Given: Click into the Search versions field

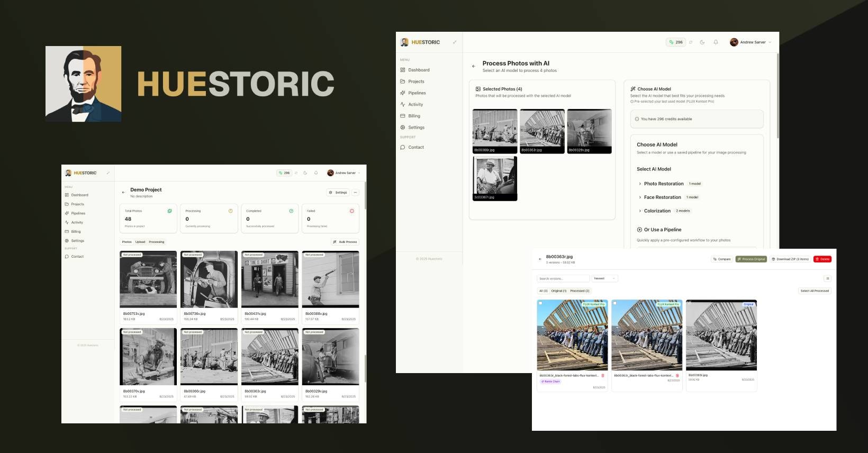Looking at the screenshot, I should tap(563, 278).
